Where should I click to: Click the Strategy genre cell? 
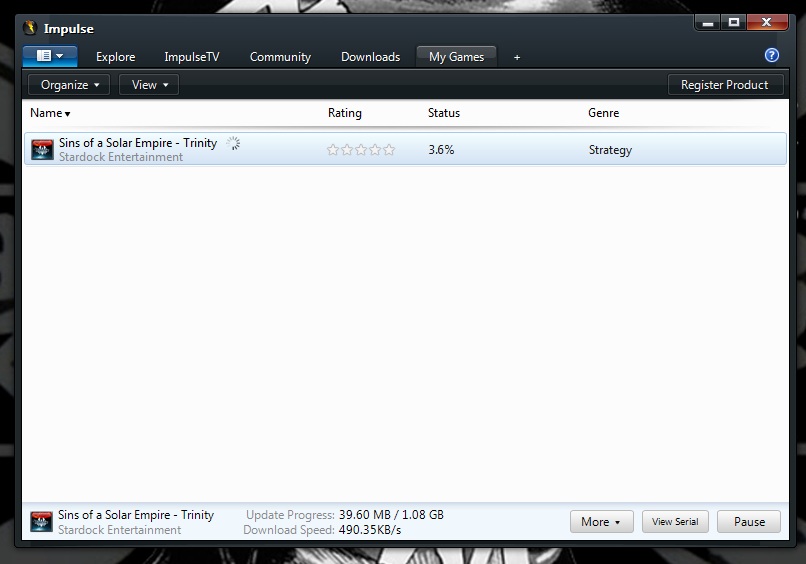tap(610, 150)
